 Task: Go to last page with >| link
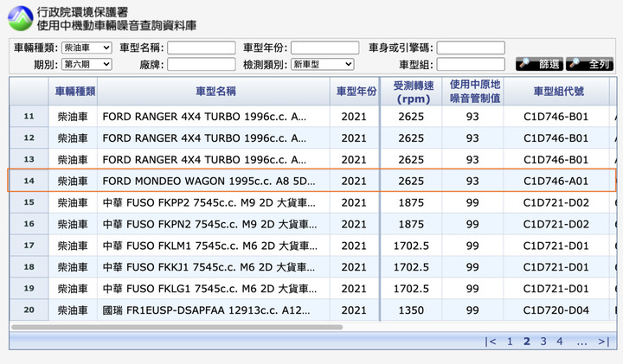[x=604, y=342]
